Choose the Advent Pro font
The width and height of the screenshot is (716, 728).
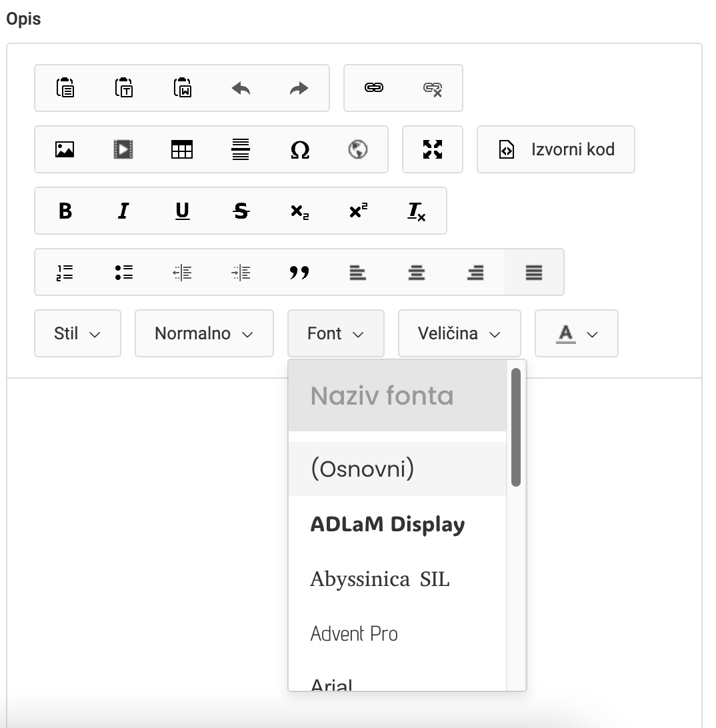pos(397,634)
